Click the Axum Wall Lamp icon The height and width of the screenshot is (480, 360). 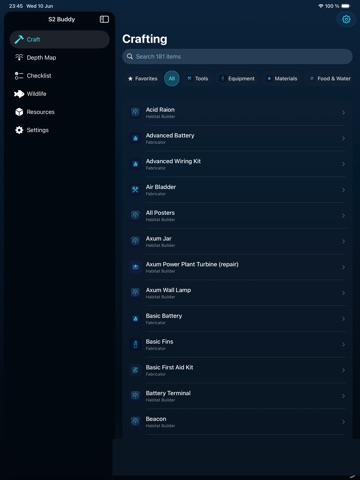(135, 293)
